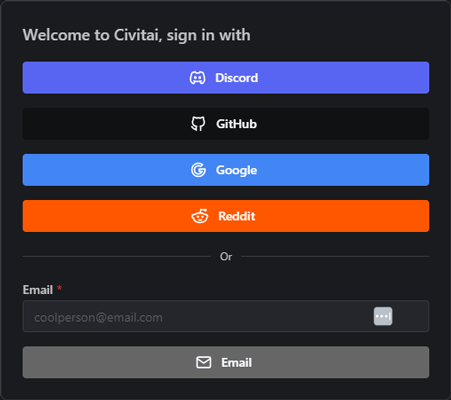The image size is (451, 400).
Task: Click the coolperson@email.com placeholder text
Action: (98, 317)
